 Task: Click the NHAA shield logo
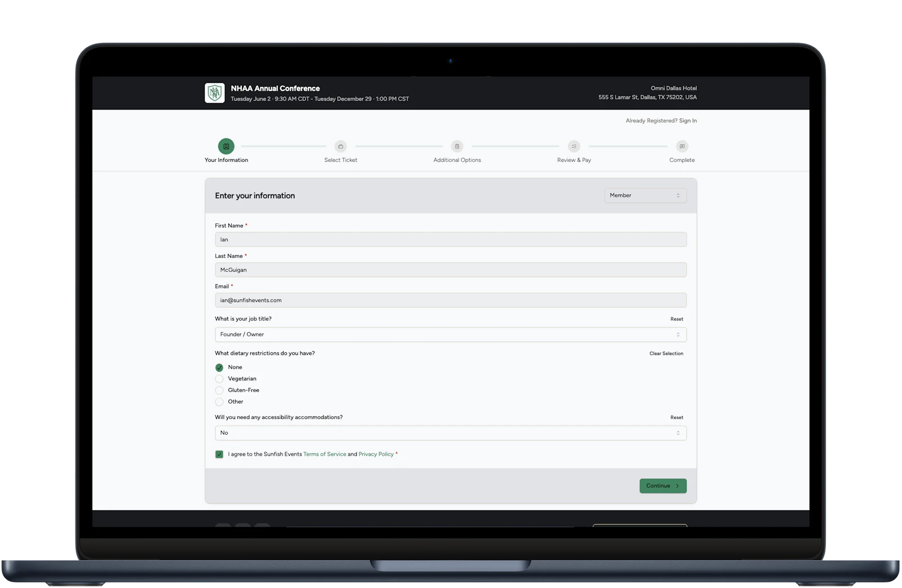[x=214, y=93]
